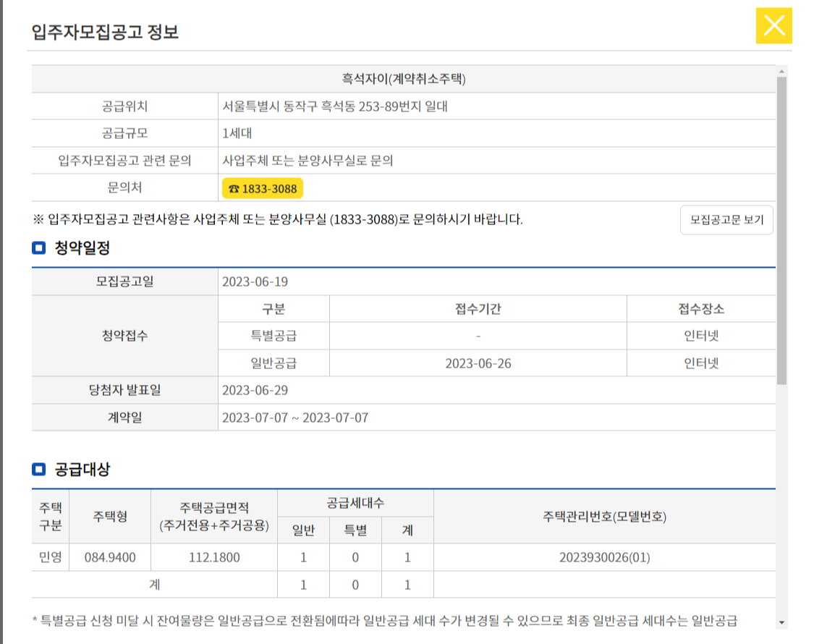Click the scrollbar up arrow
Viewport: 814px width, 644px height.
click(x=781, y=71)
